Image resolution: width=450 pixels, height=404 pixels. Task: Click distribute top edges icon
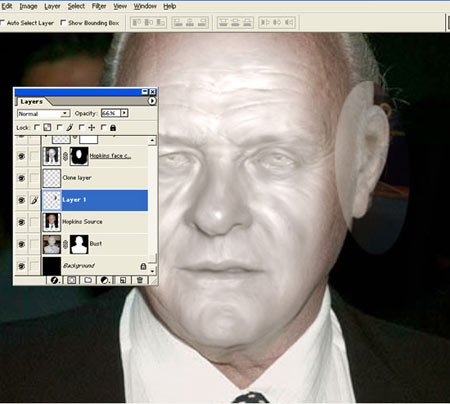(x=224, y=23)
